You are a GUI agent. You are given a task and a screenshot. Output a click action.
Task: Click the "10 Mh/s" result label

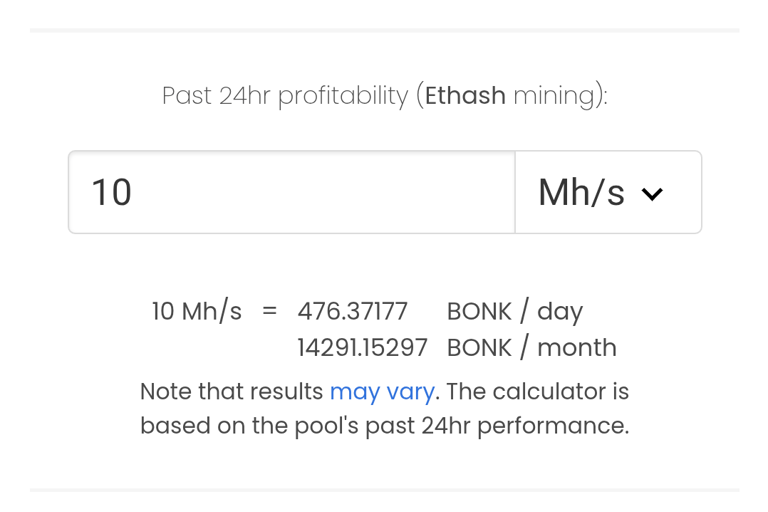pyautogui.click(x=196, y=311)
